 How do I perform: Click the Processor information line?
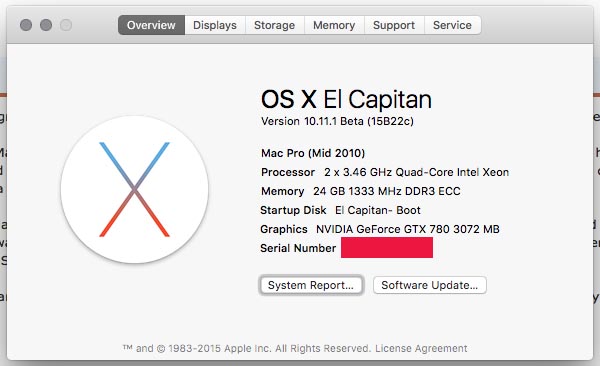pos(385,172)
